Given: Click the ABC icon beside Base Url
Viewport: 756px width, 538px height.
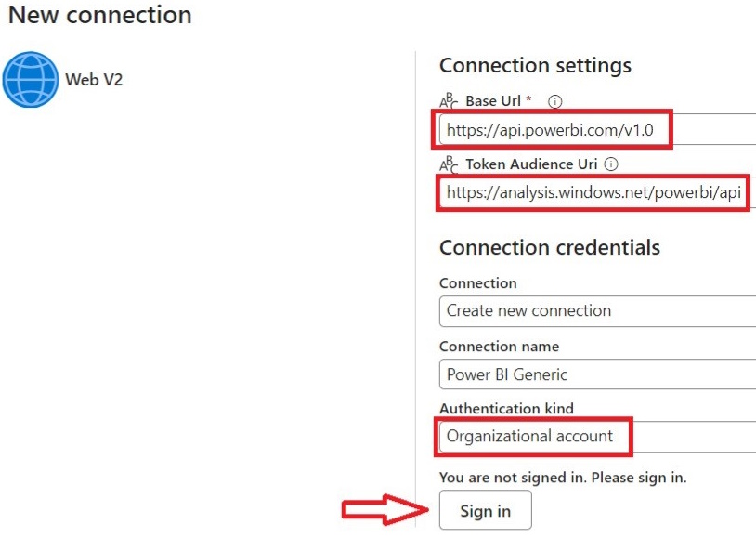Looking at the screenshot, I should 447,101.
